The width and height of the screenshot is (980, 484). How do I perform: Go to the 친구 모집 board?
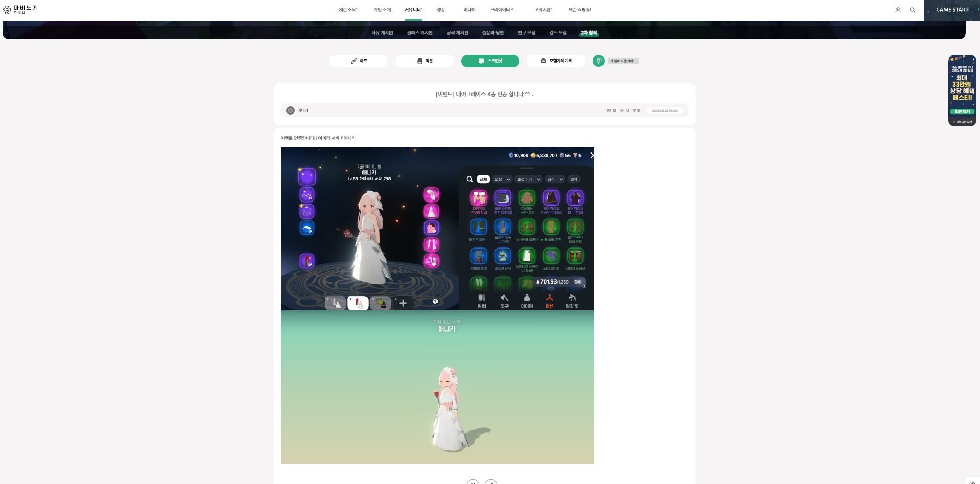(x=527, y=33)
